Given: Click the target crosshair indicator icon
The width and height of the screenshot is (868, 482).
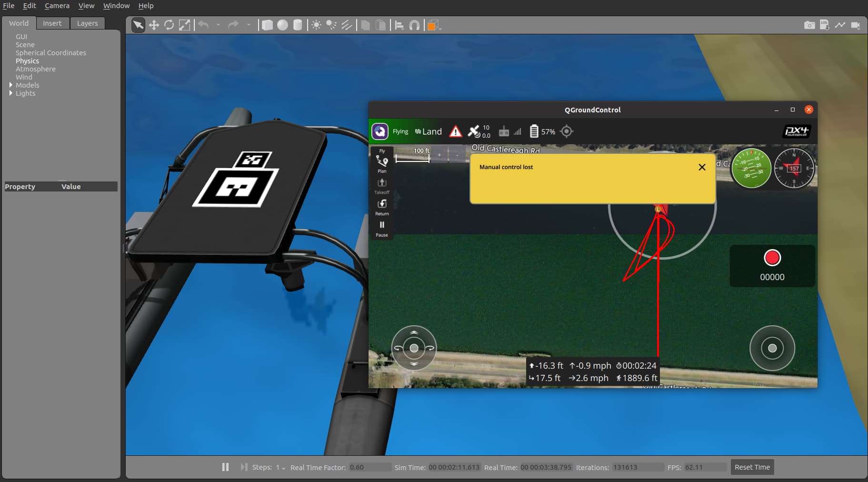Looking at the screenshot, I should coord(567,131).
